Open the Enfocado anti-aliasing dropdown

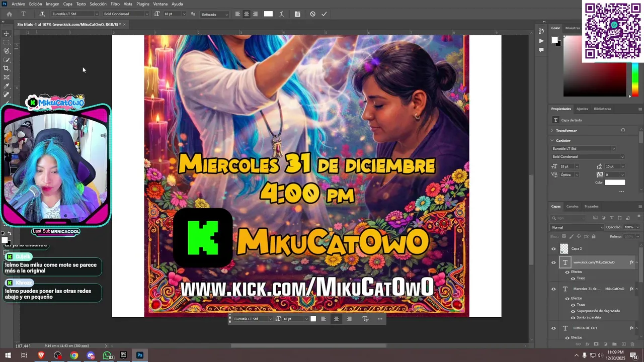pyautogui.click(x=215, y=14)
